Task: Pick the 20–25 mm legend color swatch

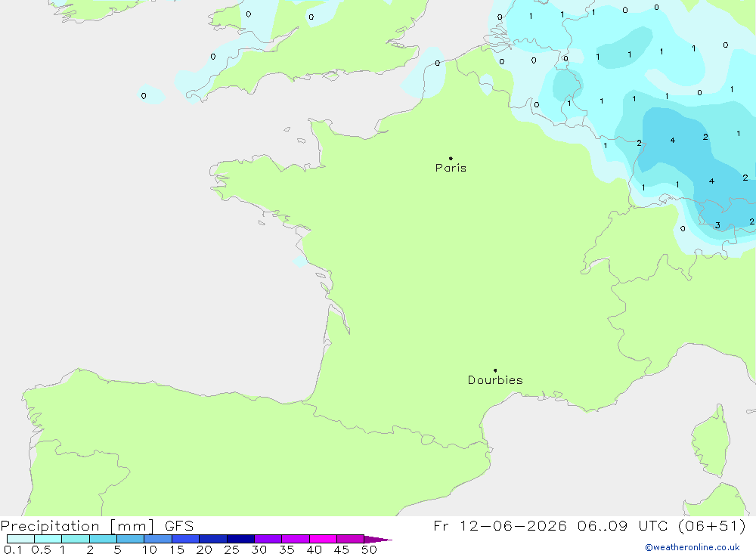Action: (x=213, y=539)
